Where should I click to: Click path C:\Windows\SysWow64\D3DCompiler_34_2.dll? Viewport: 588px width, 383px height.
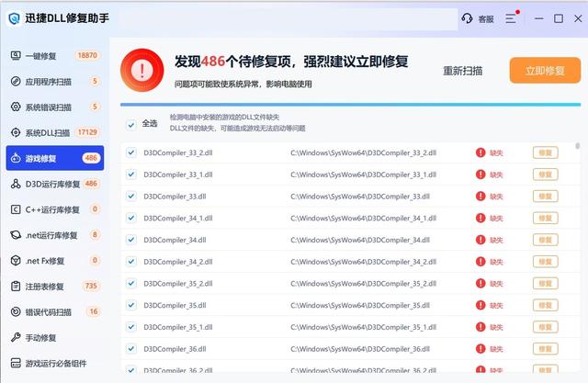click(x=363, y=262)
